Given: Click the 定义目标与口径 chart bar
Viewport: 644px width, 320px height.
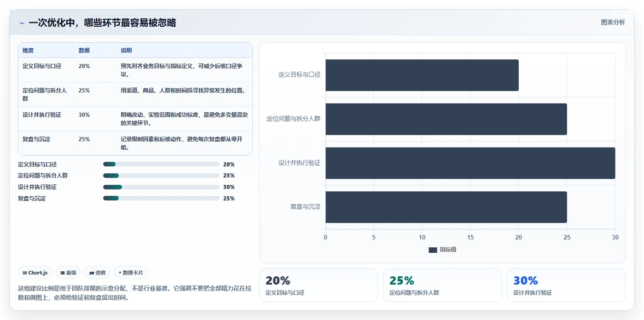Looking at the screenshot, I should (422, 75).
